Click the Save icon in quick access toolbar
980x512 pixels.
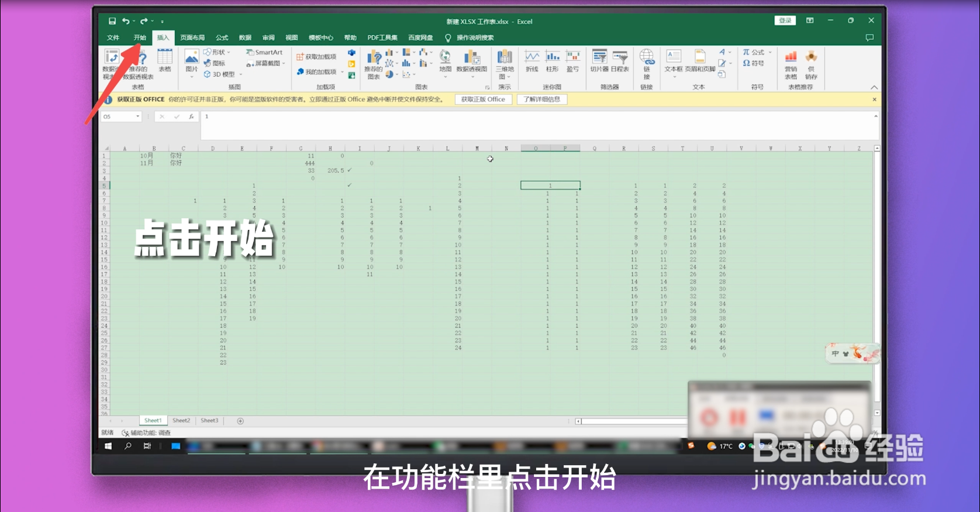click(112, 21)
